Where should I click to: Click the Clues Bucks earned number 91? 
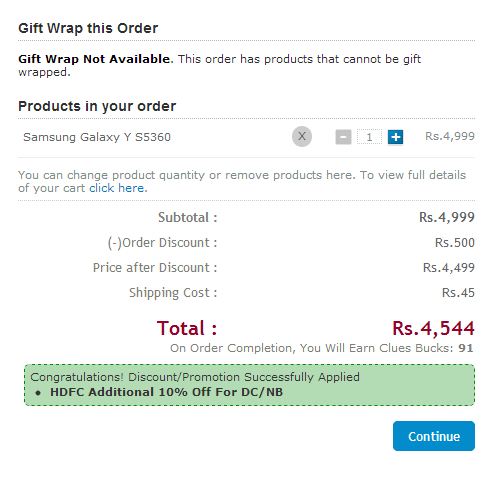pos(466,348)
